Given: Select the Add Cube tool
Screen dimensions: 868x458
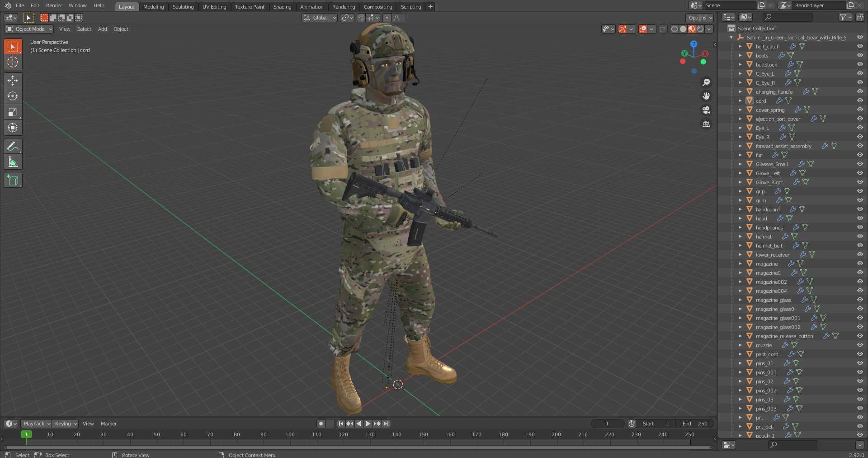Looking at the screenshot, I should pyautogui.click(x=13, y=180).
